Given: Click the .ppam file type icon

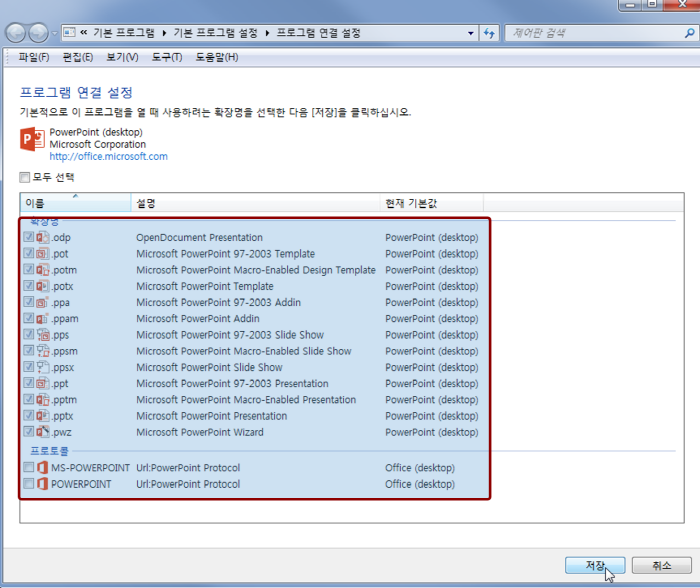Looking at the screenshot, I should click(x=42, y=318).
